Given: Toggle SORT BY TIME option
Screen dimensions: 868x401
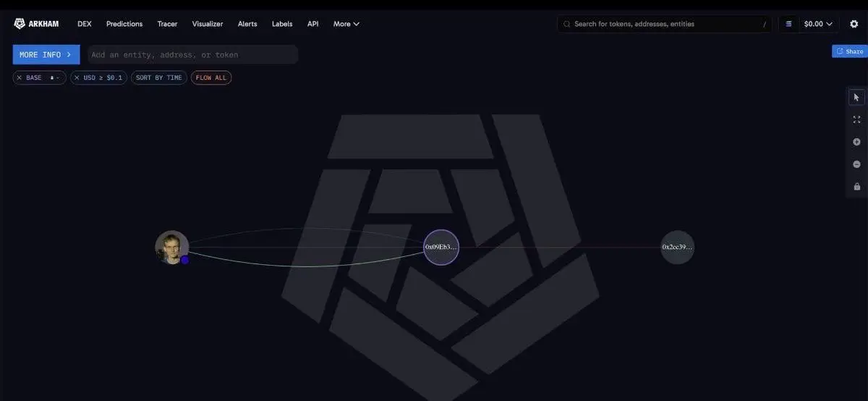Looking at the screenshot, I should coord(159,77).
